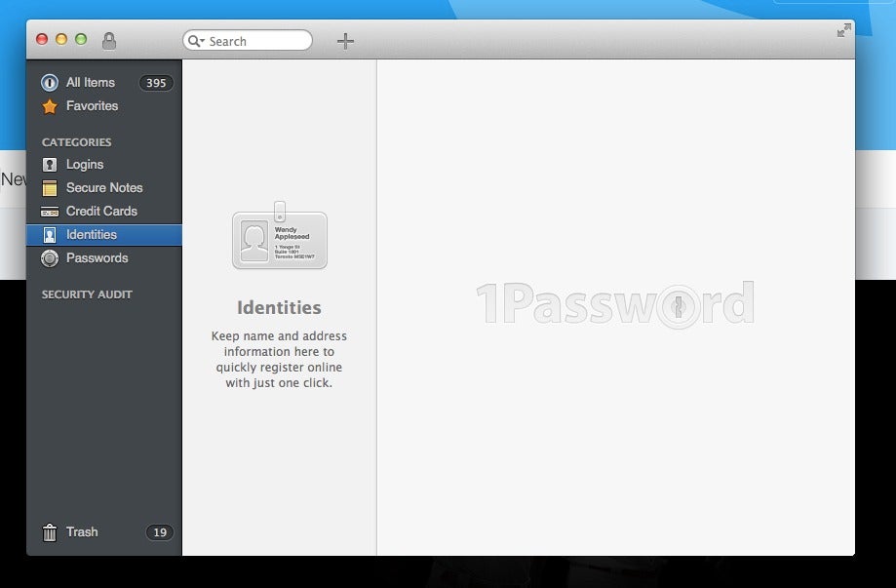Open the Credit Cards category

(101, 211)
